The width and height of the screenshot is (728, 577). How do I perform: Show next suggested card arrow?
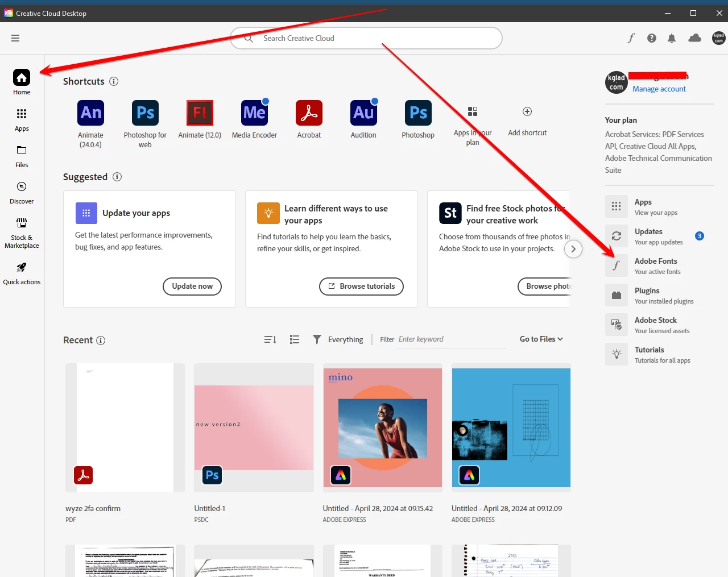click(x=573, y=248)
